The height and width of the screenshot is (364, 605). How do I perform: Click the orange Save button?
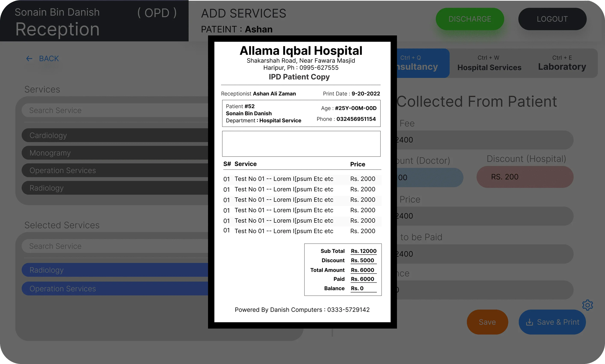click(x=487, y=322)
